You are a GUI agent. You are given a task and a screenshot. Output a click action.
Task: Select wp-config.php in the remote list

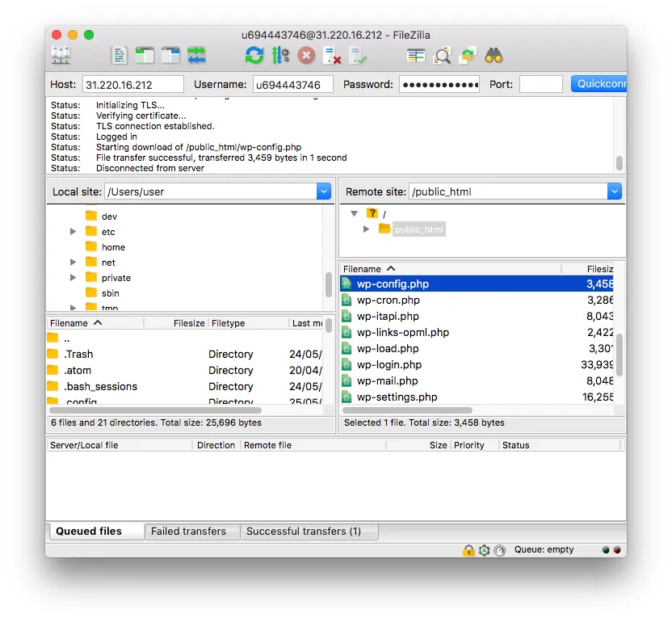coord(477,284)
